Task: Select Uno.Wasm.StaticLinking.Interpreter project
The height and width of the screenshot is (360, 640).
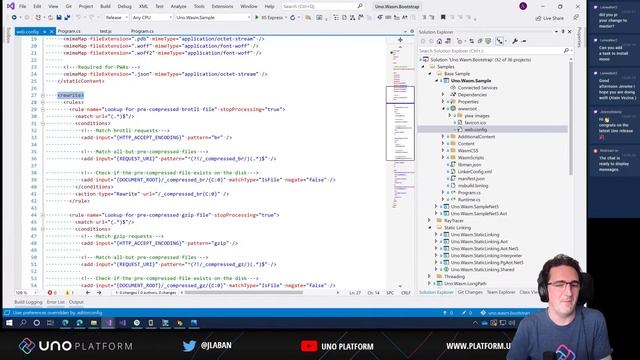Action: click(x=486, y=256)
